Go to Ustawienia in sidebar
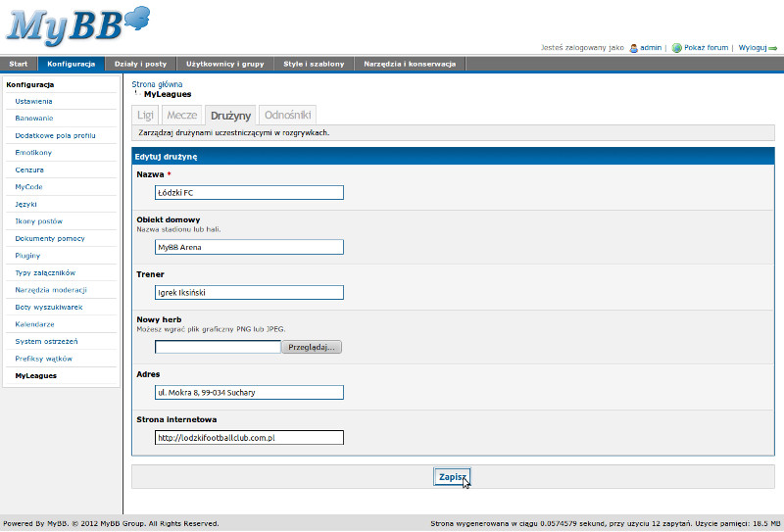The width and height of the screenshot is (784, 532). 34,101
